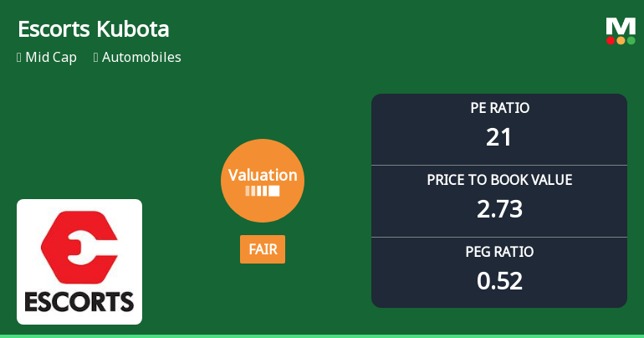
Task: Click the green dot under M logo
Action: pos(631,40)
